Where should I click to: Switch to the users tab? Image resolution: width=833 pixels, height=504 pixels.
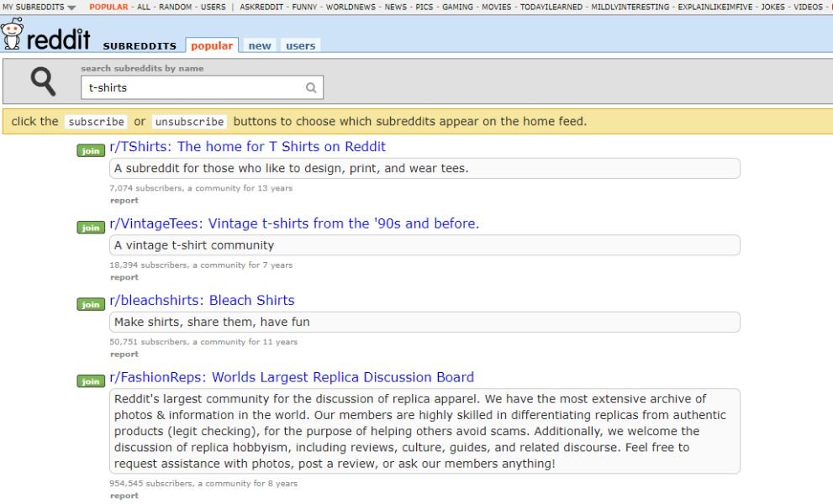coord(301,45)
